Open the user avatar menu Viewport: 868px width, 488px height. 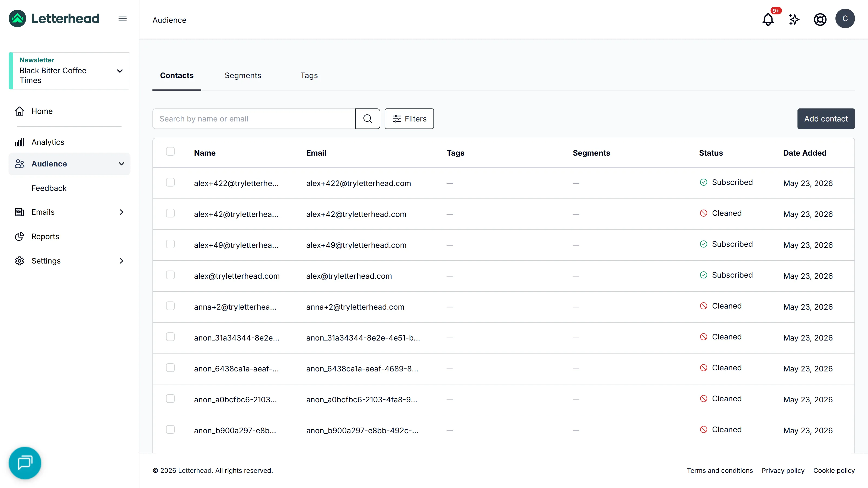click(845, 18)
